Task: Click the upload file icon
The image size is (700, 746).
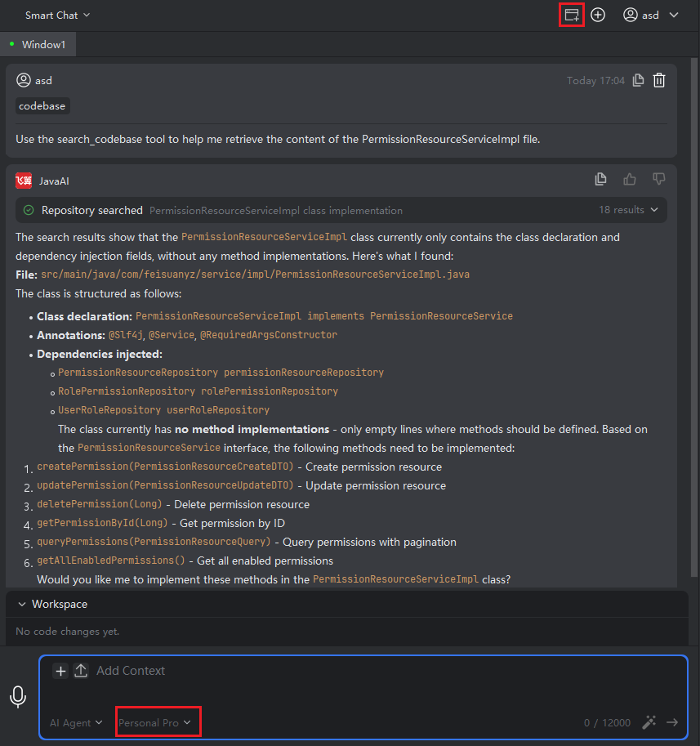Action: click(x=81, y=671)
